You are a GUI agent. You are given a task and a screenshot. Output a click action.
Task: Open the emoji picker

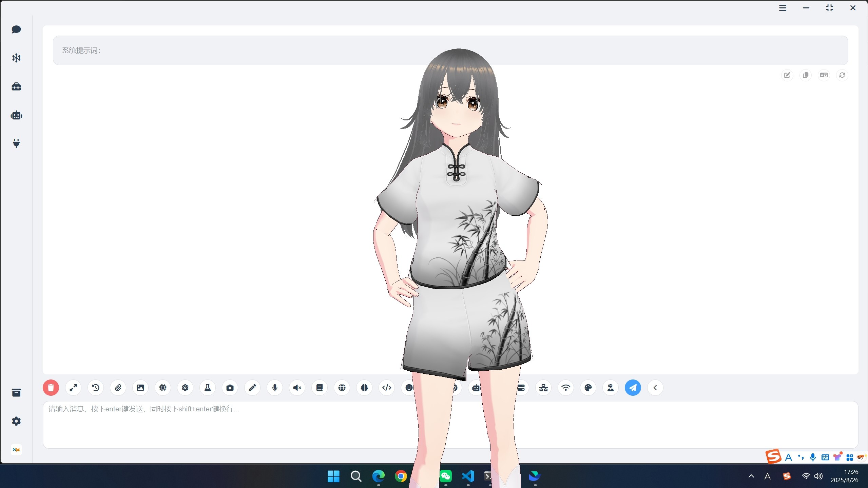[409, 388]
